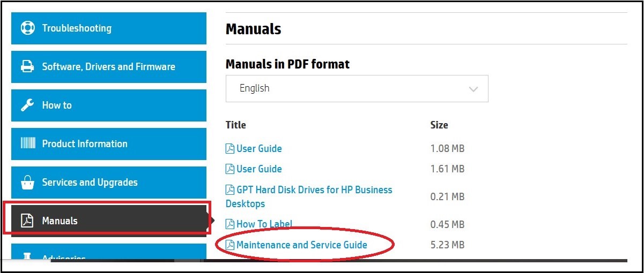Select the Services and Upgrades menu item
Image resolution: width=644 pixels, height=273 pixels.
90,183
